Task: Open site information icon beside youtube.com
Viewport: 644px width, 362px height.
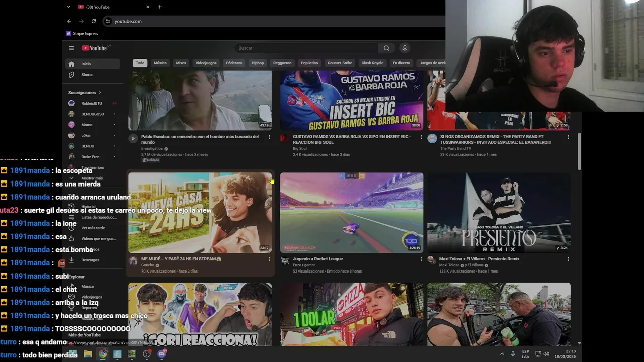Action: pos(107,21)
